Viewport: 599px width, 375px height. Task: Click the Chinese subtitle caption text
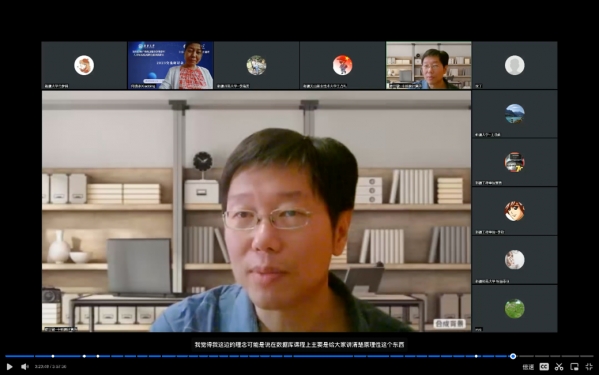tap(299, 344)
